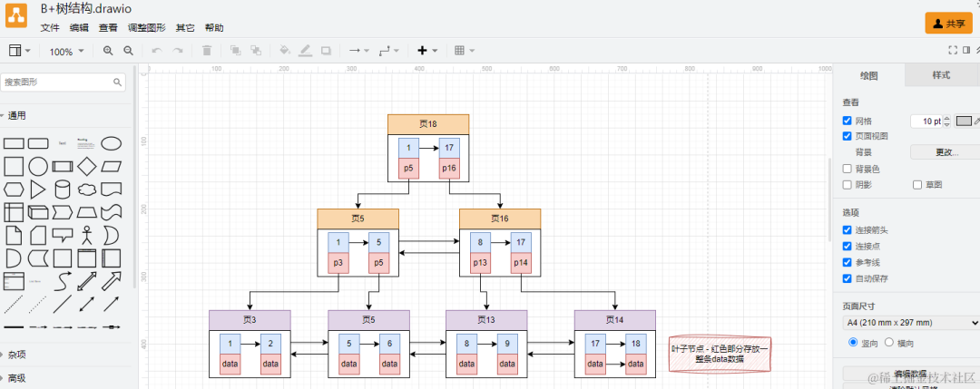Select the diamond shape in palette
This screenshot has width=980, height=389.
pyautogui.click(x=87, y=167)
